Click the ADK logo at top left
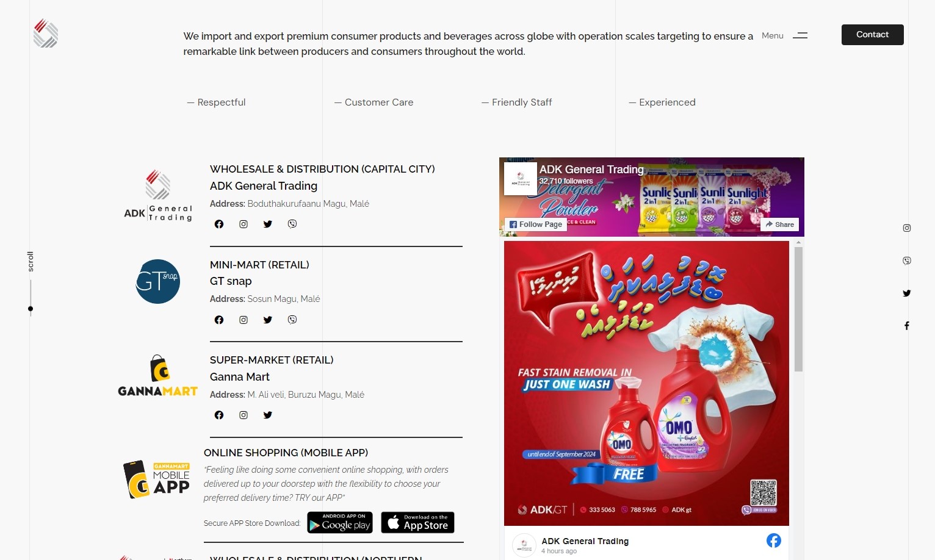The width and height of the screenshot is (935, 560). 46,33
